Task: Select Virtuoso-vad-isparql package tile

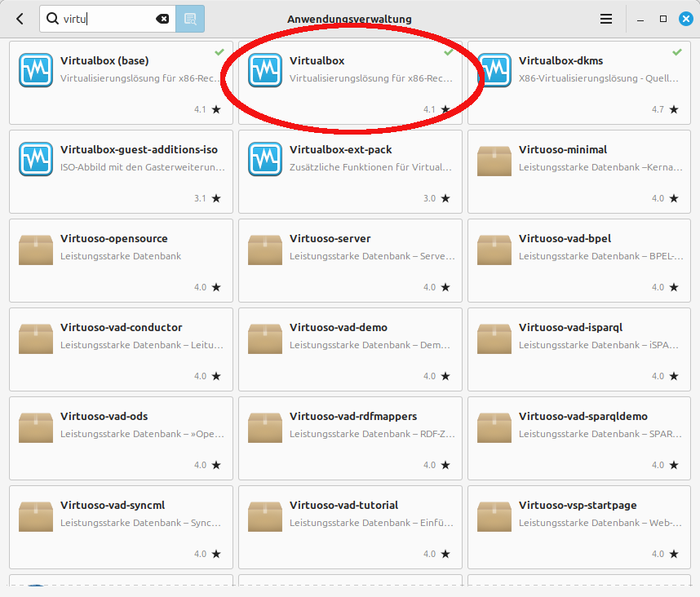Action: (579, 348)
